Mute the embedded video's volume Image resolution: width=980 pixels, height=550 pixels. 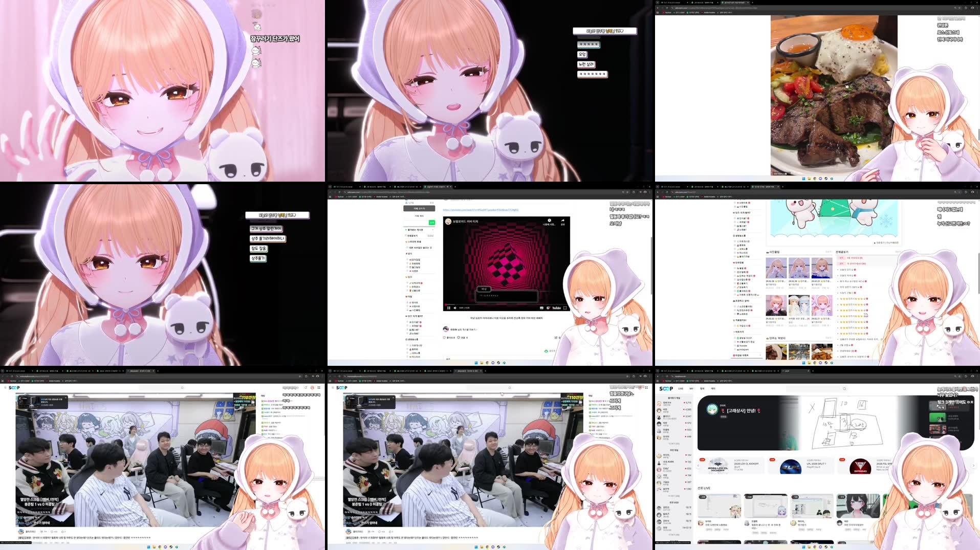coord(454,307)
